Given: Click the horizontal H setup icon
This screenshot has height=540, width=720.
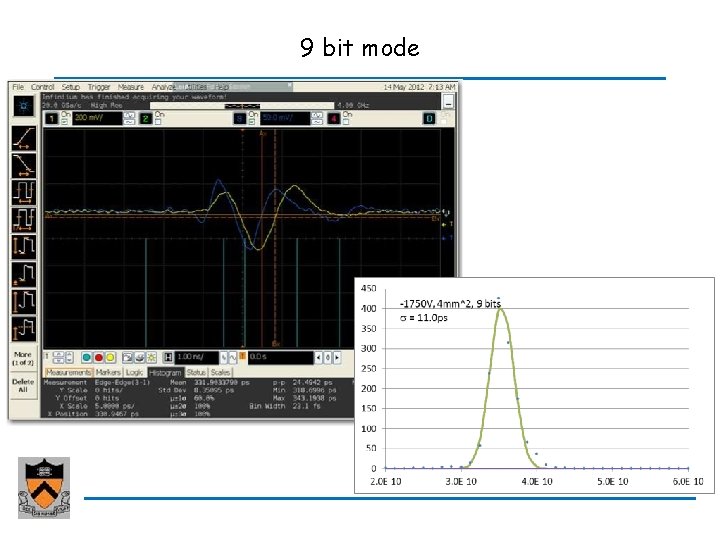Looking at the screenshot, I should 168,357.
